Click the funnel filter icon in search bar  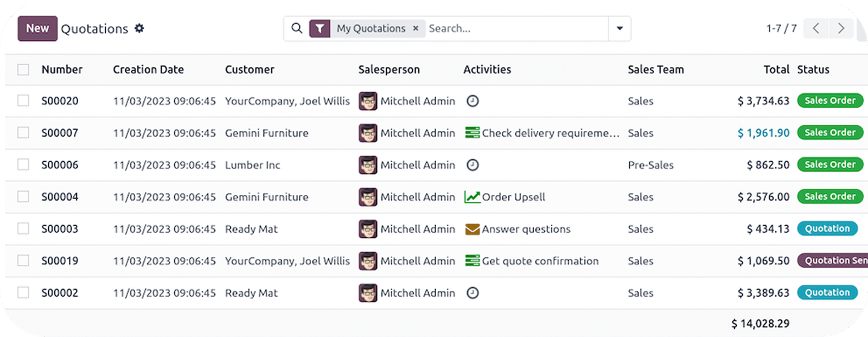coord(320,28)
